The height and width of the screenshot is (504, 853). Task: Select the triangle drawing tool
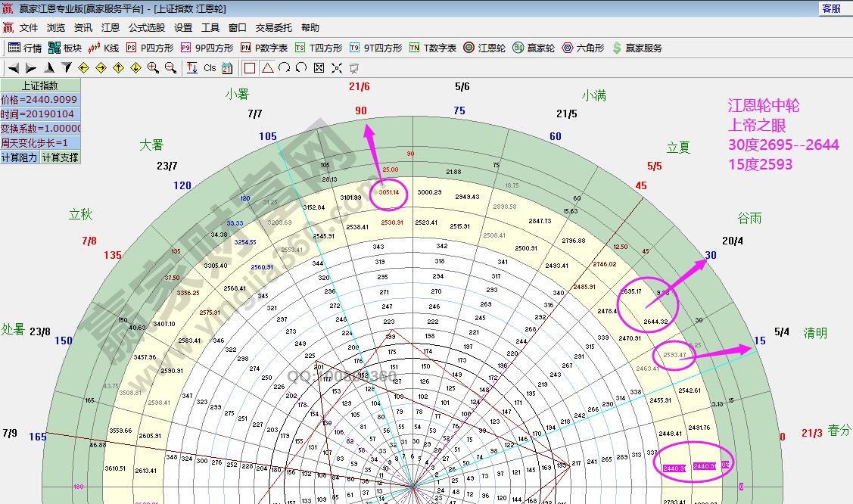pos(267,67)
